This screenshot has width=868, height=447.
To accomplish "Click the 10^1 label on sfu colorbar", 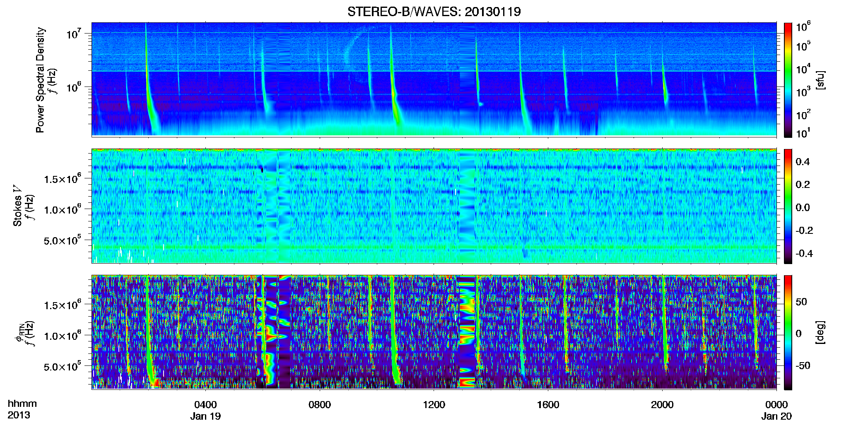I will [x=803, y=133].
